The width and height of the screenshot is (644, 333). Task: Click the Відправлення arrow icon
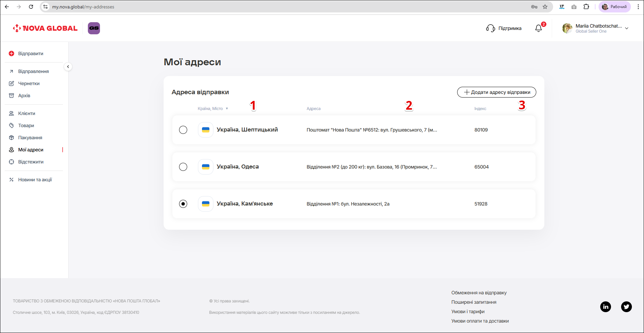11,71
